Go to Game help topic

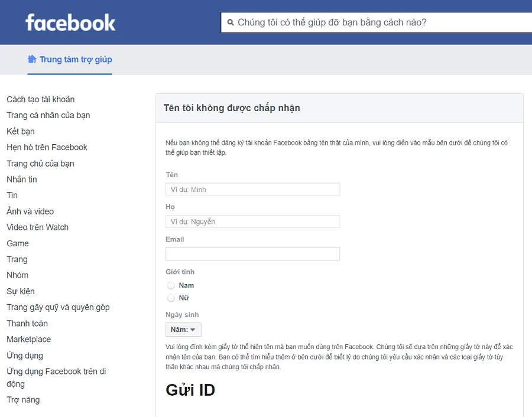tap(18, 243)
